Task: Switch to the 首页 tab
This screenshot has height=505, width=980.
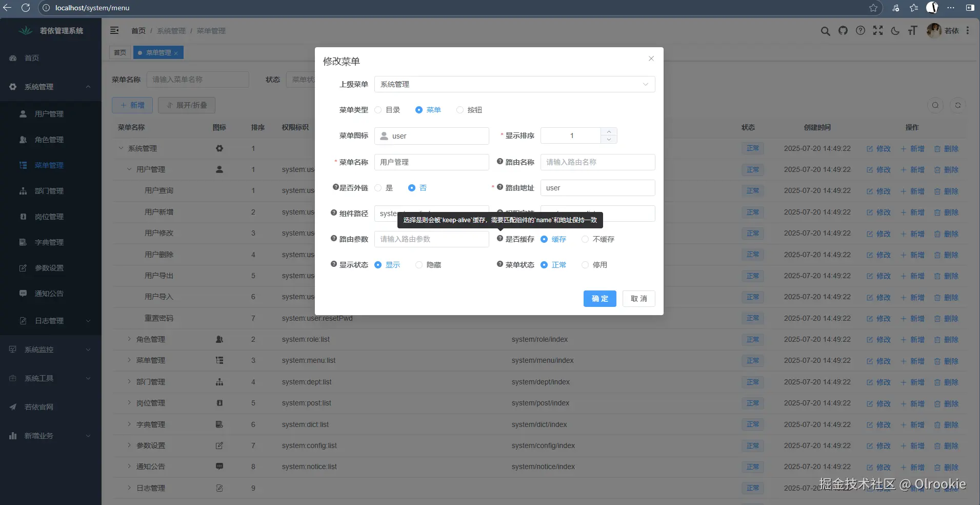Action: pos(119,52)
